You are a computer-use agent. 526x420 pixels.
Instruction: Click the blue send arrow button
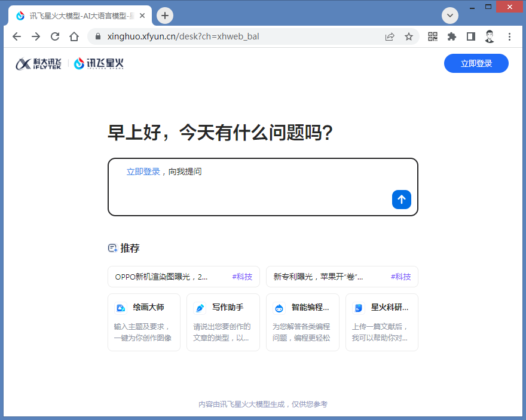401,200
